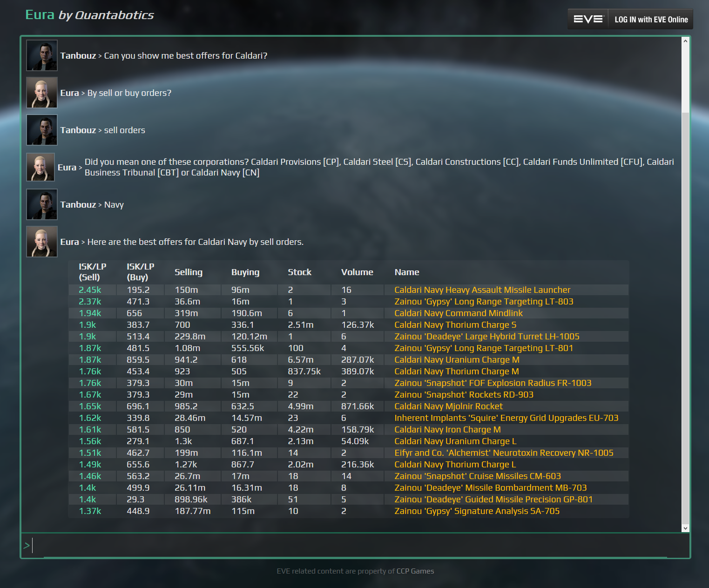Click the Volume column header
This screenshot has height=588, width=709.
click(x=357, y=272)
